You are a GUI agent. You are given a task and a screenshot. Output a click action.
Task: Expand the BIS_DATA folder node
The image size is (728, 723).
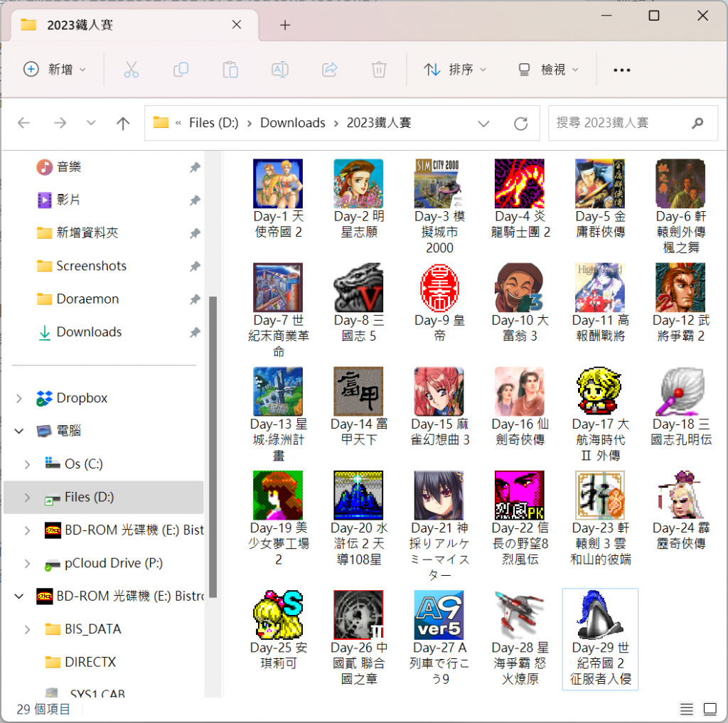[x=28, y=630]
